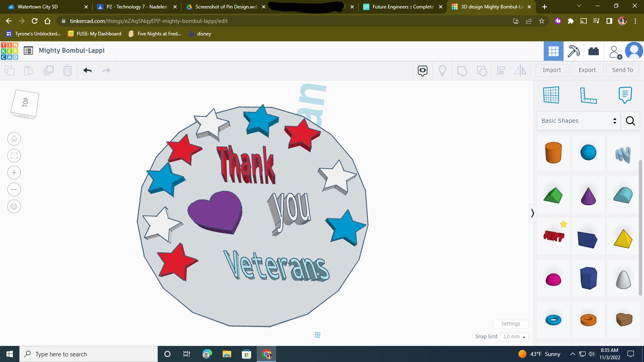The height and width of the screenshot is (362, 644).
Task: Redo the last action
Action: (x=106, y=71)
